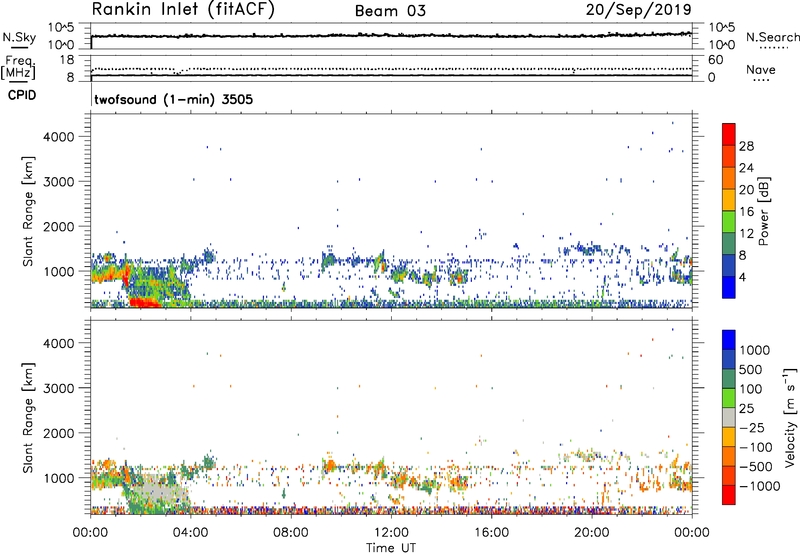This screenshot has height=554, width=800.
Task: Click the 'twofsound (1-min) 3505' mode text
Action: [173, 99]
